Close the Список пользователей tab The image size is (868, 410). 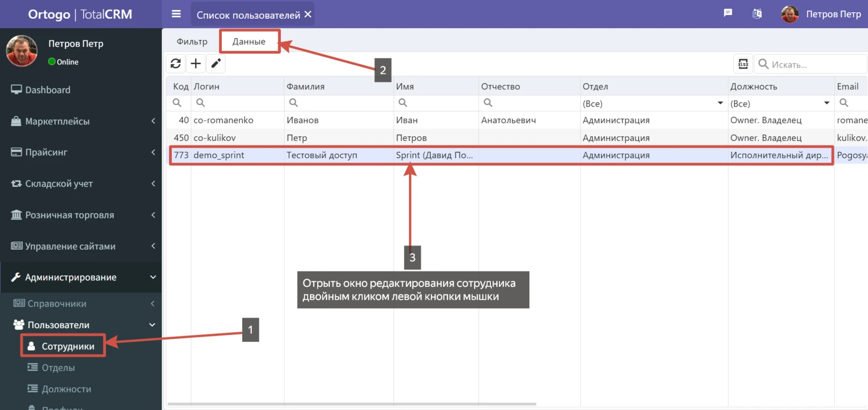(x=308, y=14)
